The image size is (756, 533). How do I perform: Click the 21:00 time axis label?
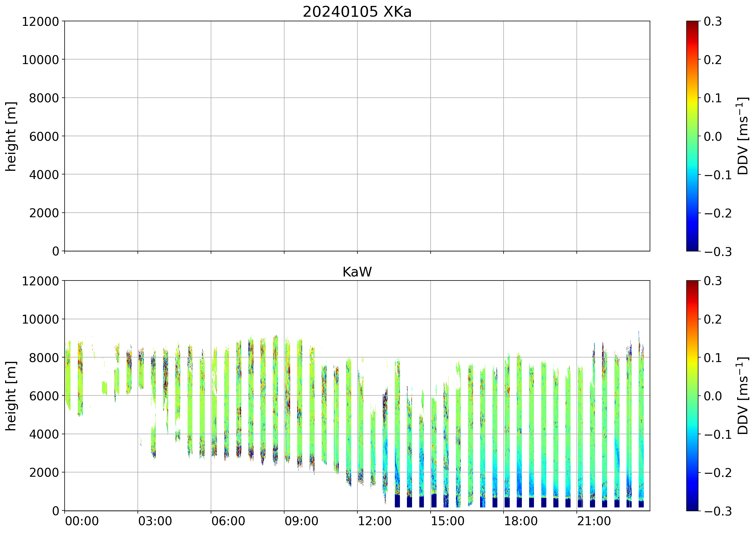(594, 521)
